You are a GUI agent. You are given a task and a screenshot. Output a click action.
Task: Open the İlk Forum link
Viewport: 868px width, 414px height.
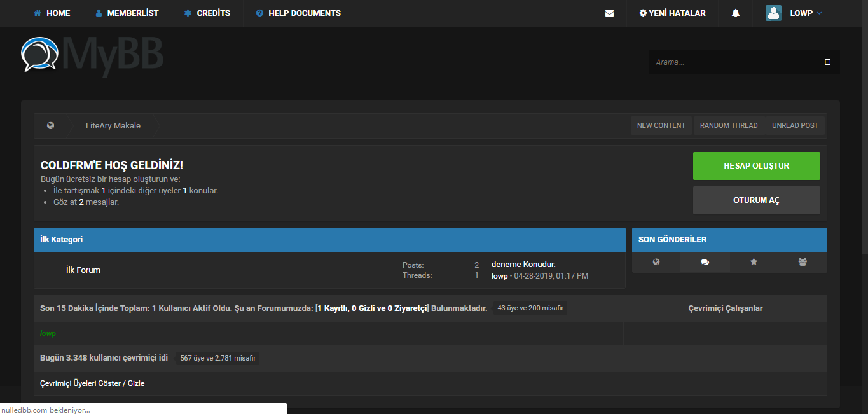(83, 270)
